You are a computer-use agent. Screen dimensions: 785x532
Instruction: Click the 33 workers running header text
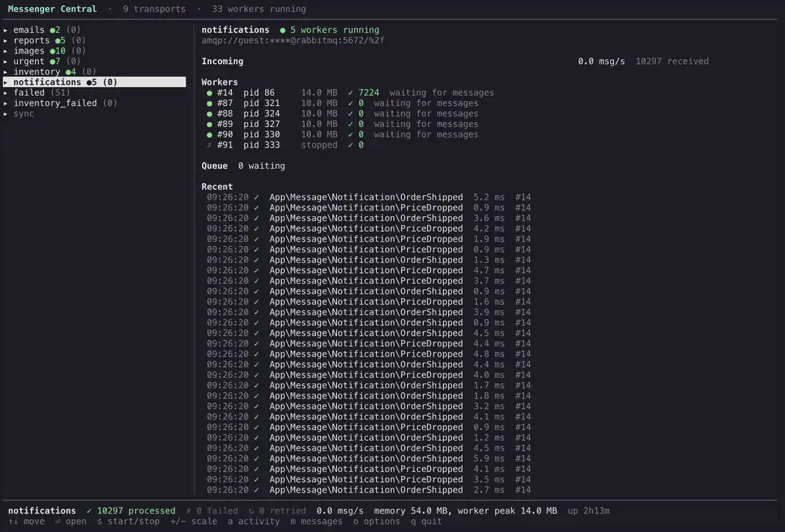(259, 9)
